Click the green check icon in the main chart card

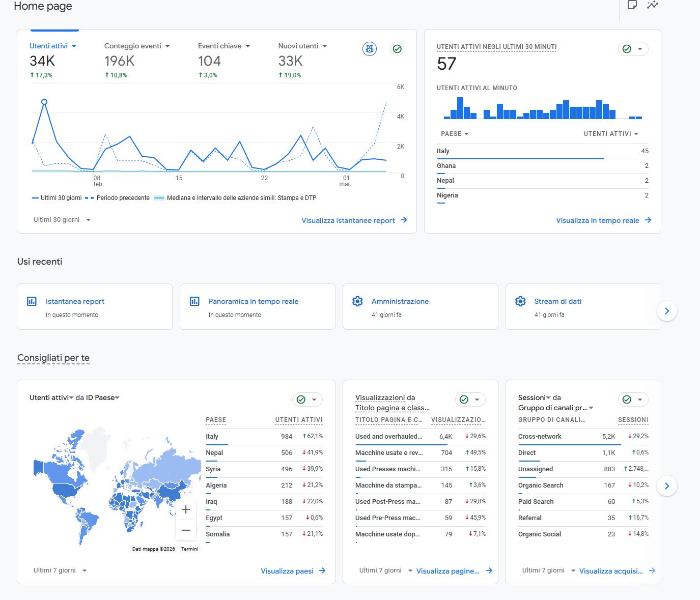397,49
